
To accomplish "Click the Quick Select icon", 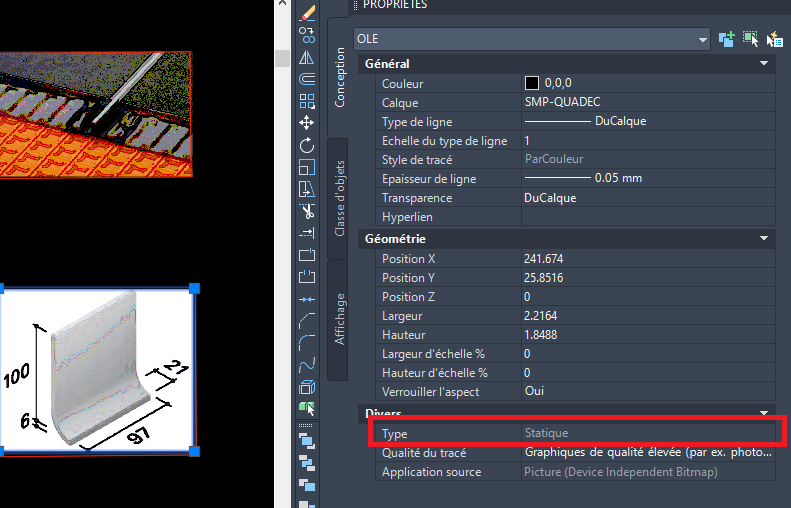I will point(774,39).
